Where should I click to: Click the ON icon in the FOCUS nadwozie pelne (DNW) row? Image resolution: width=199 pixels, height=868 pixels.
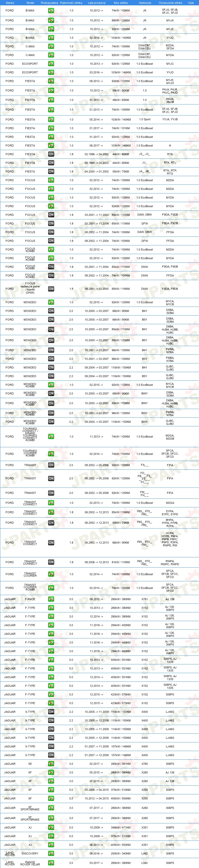point(51,289)
